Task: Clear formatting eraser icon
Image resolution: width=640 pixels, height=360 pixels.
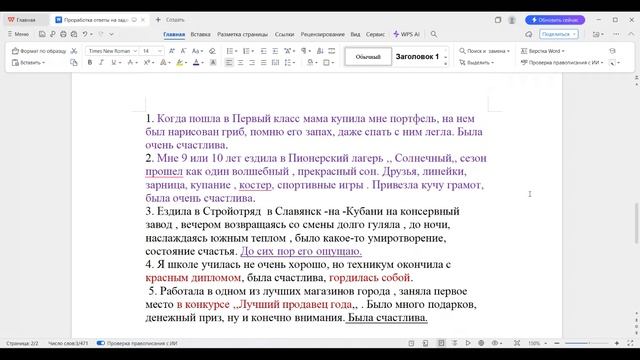Action: 212,51
